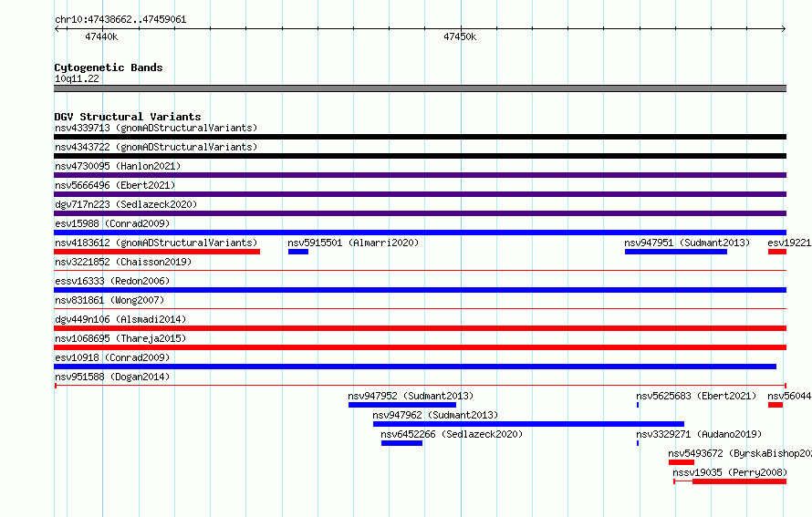Open nsv4730095 (Hanlon2021) variant
This screenshot has height=517, width=812.
coord(118,166)
